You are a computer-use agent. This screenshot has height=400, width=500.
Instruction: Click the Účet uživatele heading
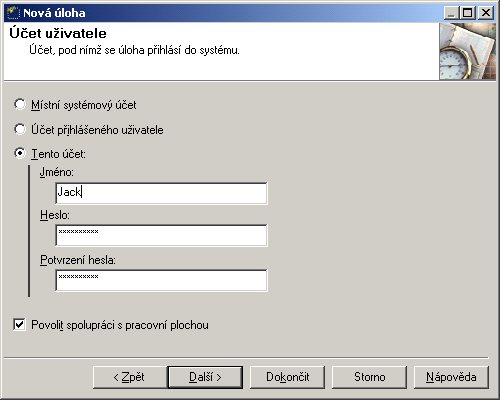58,33
